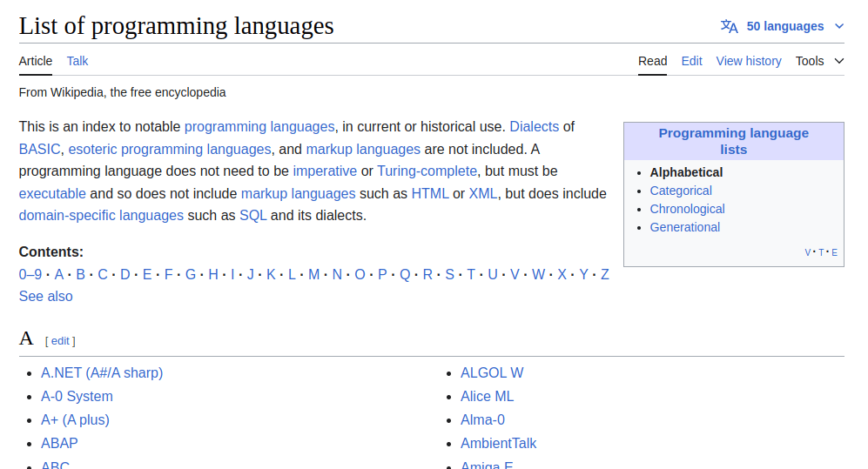
Task: Expand the Tools menu
Action: pyautogui.click(x=819, y=61)
